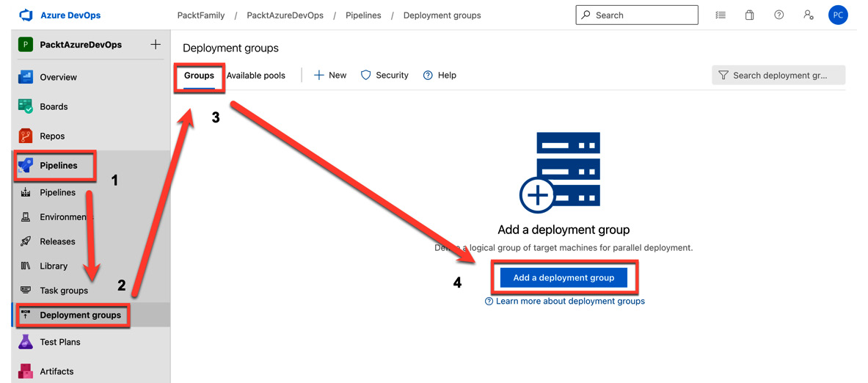Switch to the Available pools tab
868x383 pixels.
point(256,76)
